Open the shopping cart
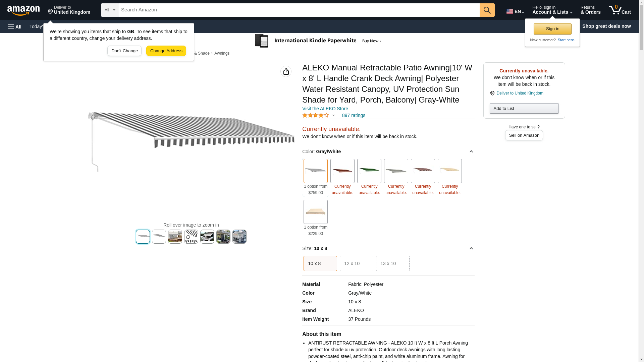Image resolution: width=644 pixels, height=362 pixels. (x=620, y=10)
